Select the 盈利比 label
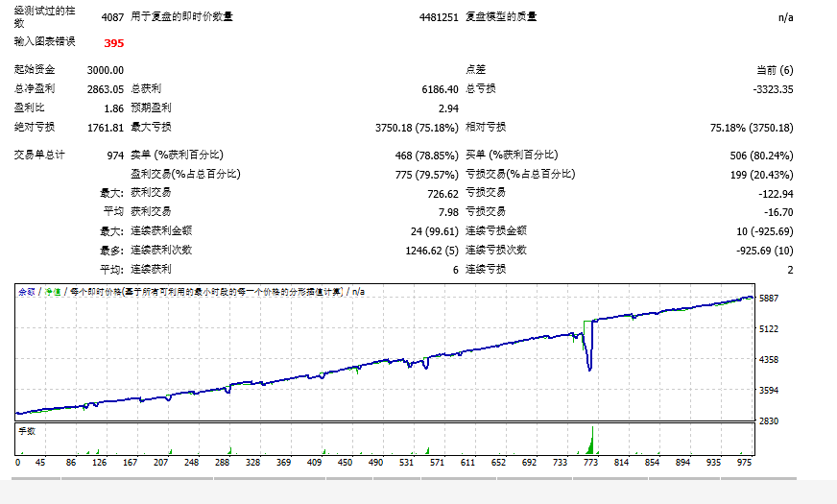 click(30, 108)
